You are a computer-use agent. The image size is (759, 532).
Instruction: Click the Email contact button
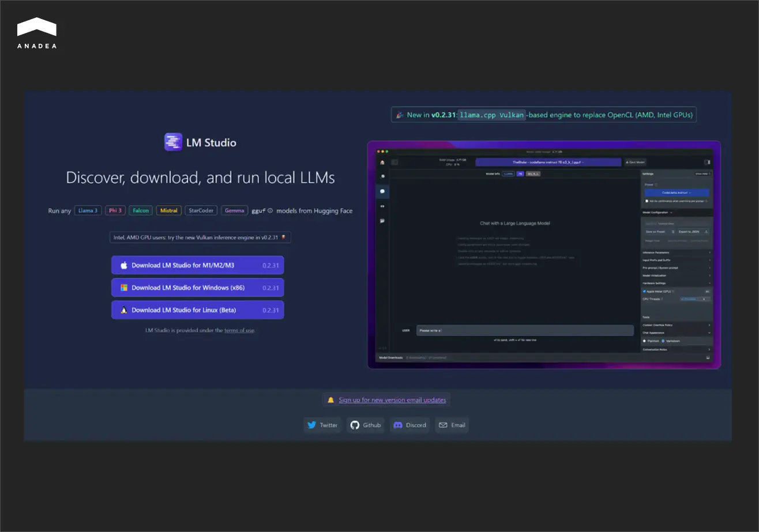tap(452, 425)
